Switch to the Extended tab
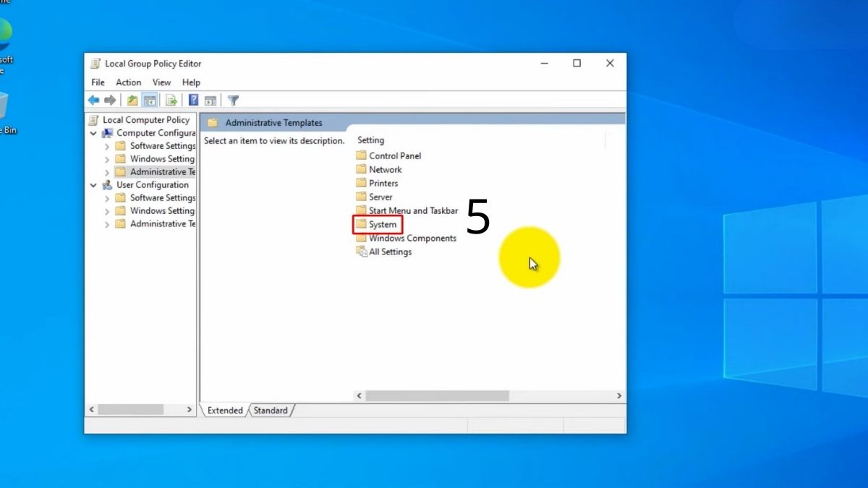 point(225,411)
